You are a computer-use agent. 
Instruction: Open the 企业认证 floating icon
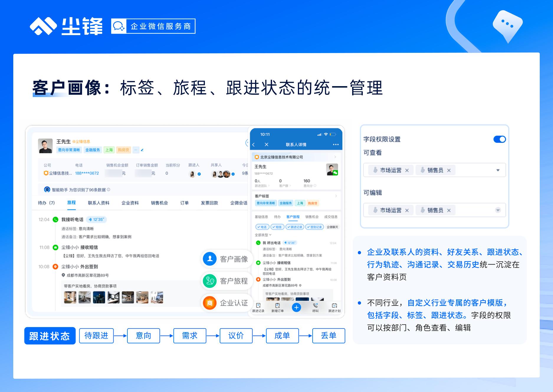(227, 303)
